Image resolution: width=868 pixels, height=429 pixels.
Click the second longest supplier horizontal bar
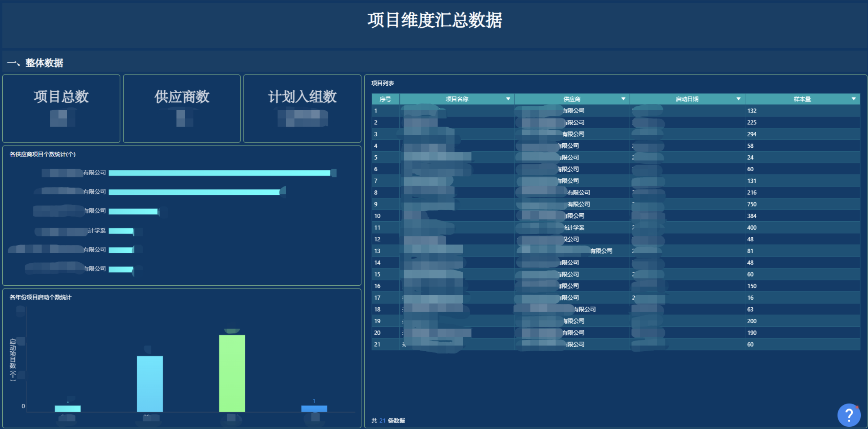194,192
